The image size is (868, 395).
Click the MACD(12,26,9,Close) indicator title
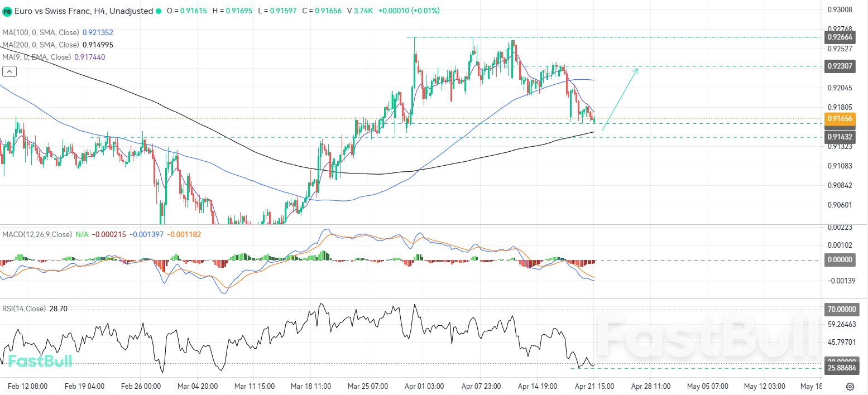pyautogui.click(x=37, y=235)
